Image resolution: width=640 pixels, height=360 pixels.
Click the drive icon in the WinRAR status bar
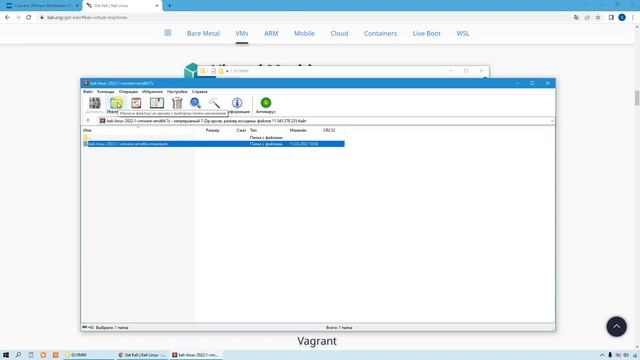[x=85, y=327]
